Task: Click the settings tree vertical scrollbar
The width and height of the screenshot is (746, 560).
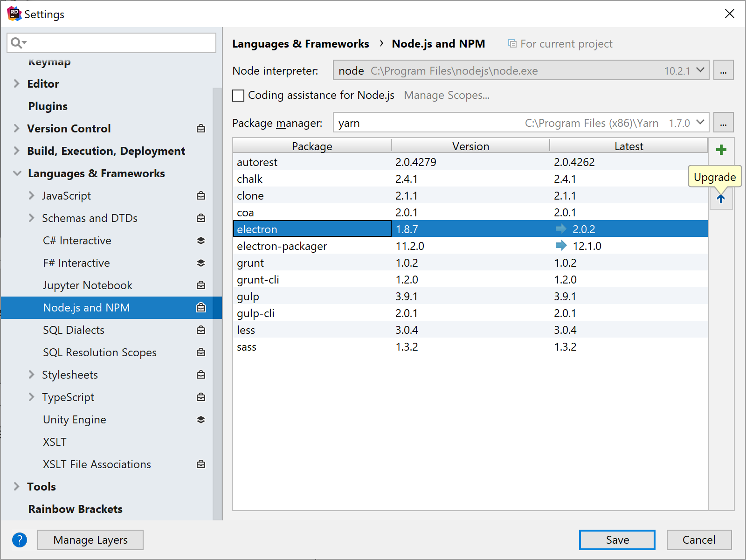Action: tap(217, 303)
